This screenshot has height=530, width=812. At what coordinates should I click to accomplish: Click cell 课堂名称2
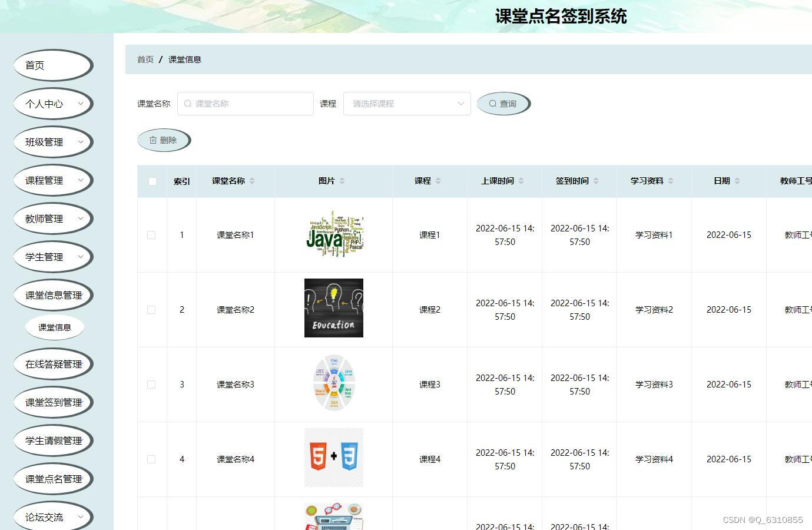[x=236, y=310]
